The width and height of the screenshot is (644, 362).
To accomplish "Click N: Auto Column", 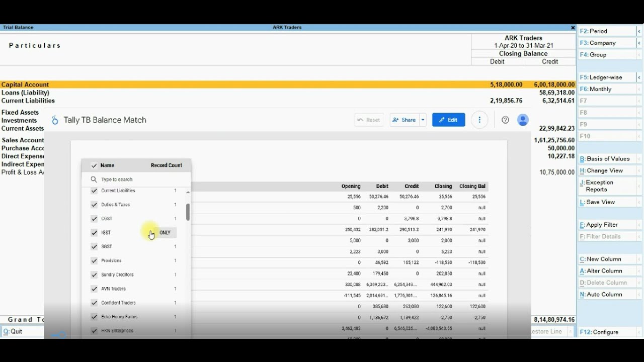I will (606, 295).
